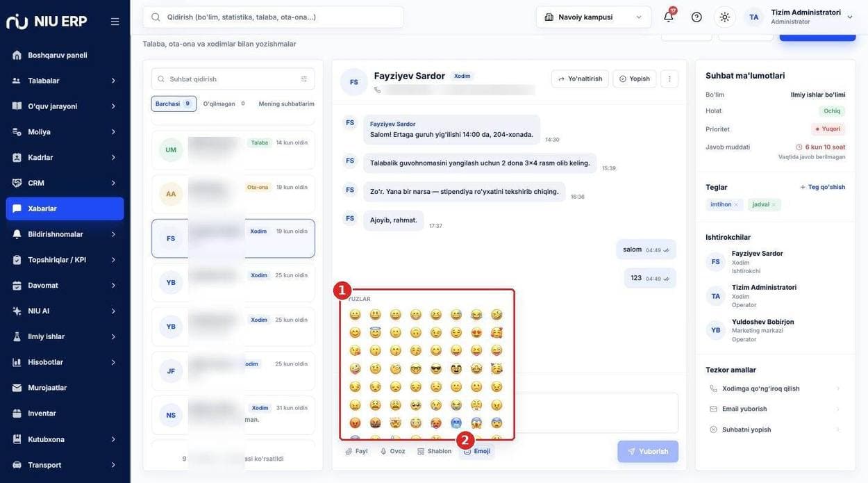
Task: Insert the heart-eyes emoji
Action: coord(476,332)
